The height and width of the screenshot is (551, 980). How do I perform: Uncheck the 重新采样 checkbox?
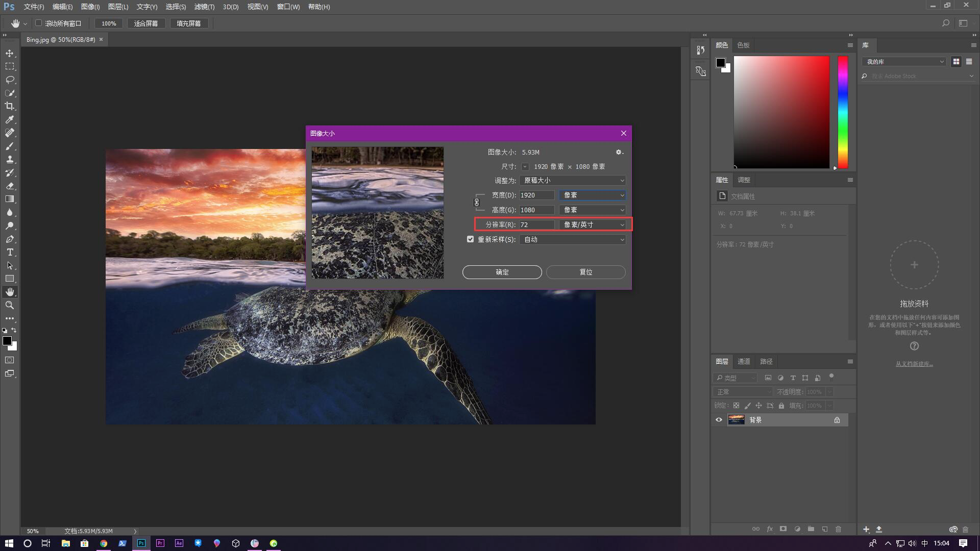pyautogui.click(x=470, y=239)
